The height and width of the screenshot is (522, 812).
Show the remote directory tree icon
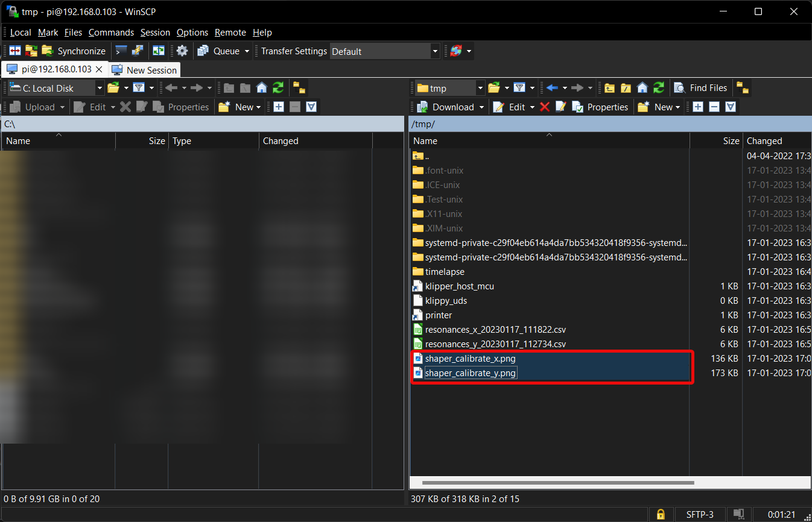pos(743,88)
